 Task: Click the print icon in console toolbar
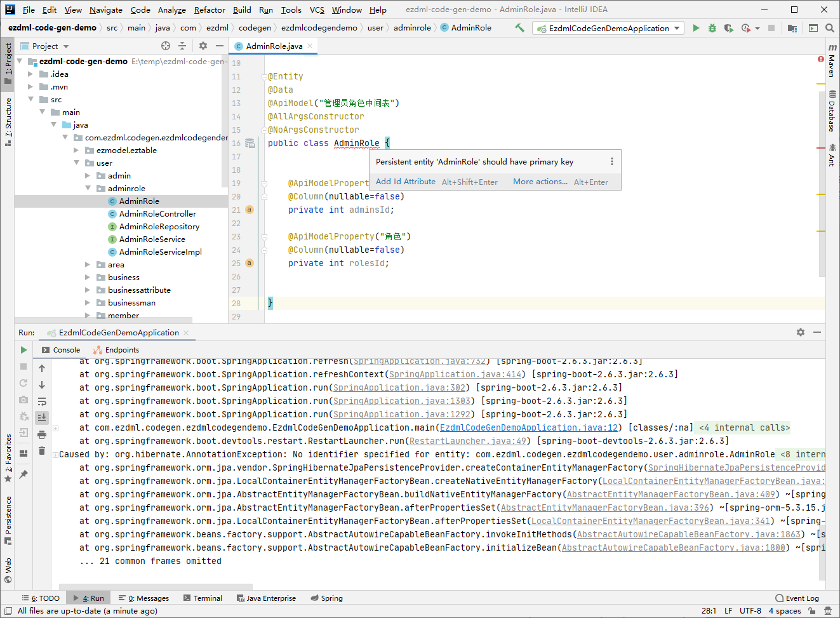(x=42, y=434)
